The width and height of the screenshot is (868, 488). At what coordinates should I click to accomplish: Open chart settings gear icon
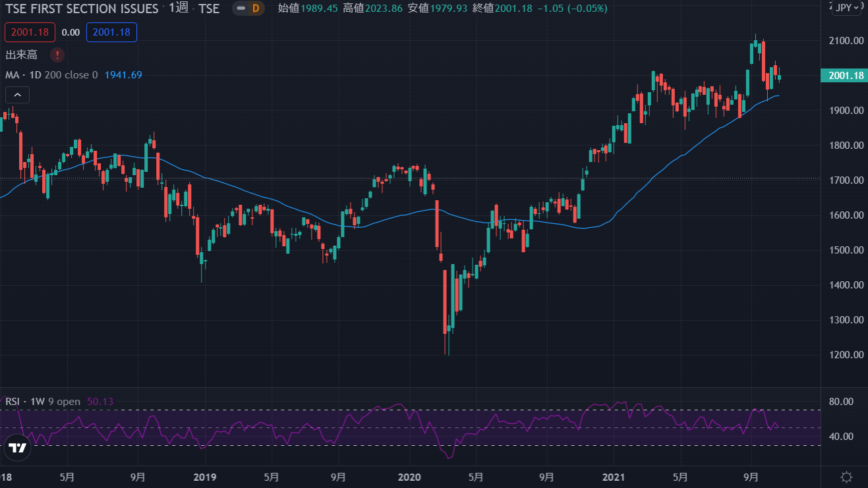[x=847, y=477]
